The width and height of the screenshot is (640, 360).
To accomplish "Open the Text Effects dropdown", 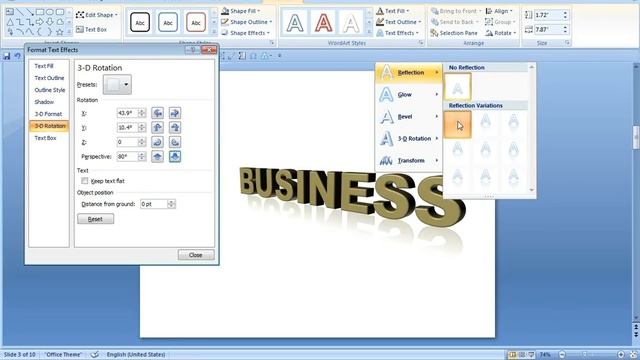I will (398, 33).
